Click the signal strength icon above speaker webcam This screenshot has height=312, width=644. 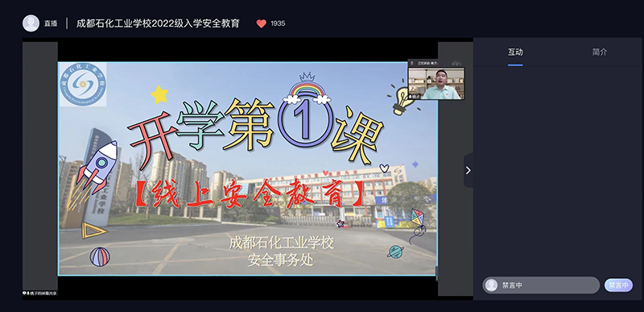(457, 64)
